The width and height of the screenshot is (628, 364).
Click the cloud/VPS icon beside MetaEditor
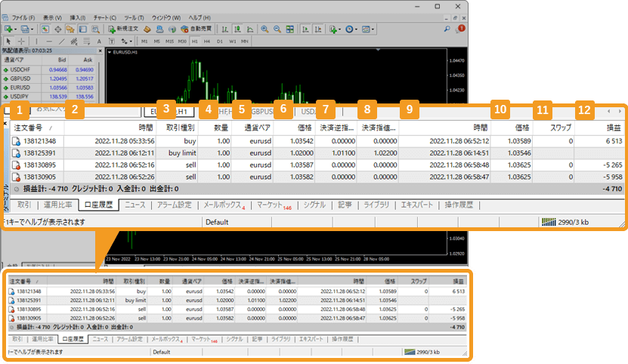coord(159,29)
